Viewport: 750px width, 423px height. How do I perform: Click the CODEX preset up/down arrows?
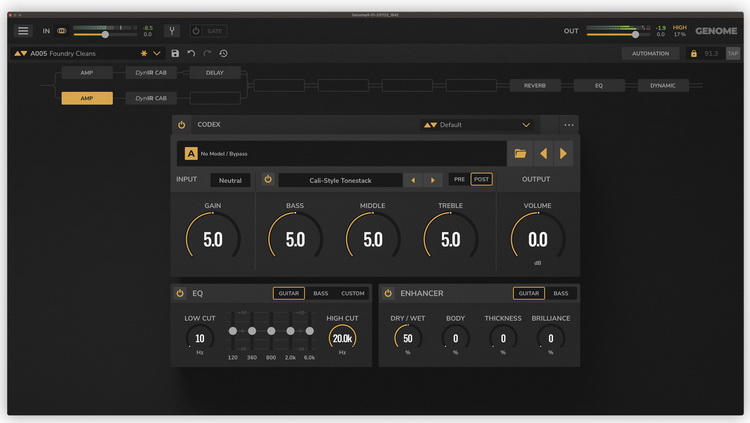[x=430, y=125]
